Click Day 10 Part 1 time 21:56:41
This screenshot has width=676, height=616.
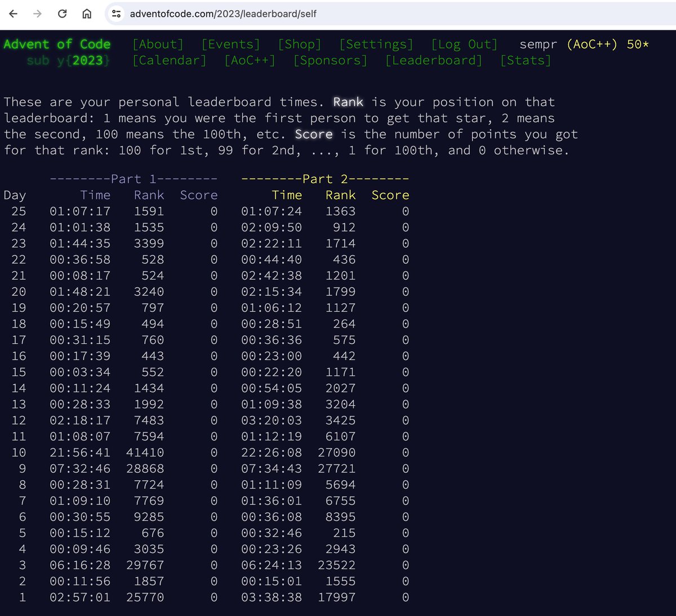pyautogui.click(x=80, y=452)
